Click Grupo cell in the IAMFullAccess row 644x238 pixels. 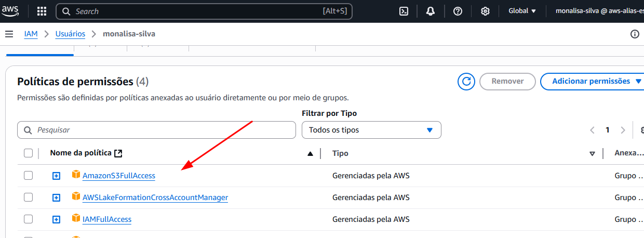[629, 219]
